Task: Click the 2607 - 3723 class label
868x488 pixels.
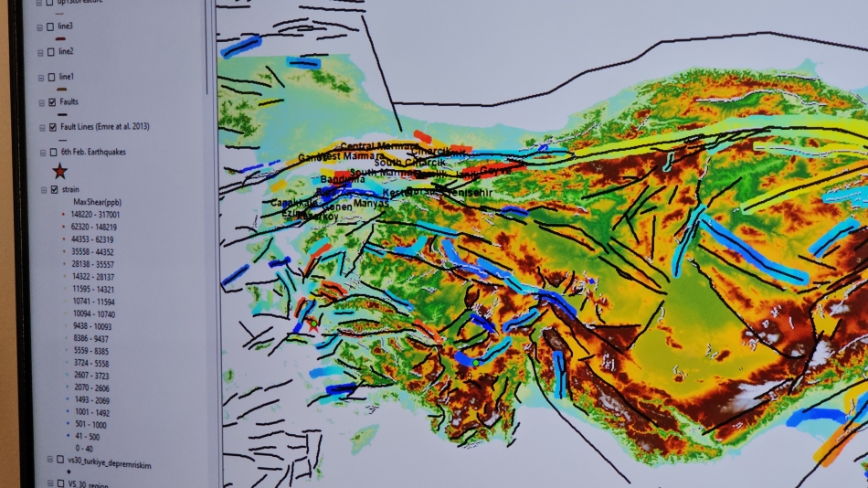Action: click(x=92, y=376)
